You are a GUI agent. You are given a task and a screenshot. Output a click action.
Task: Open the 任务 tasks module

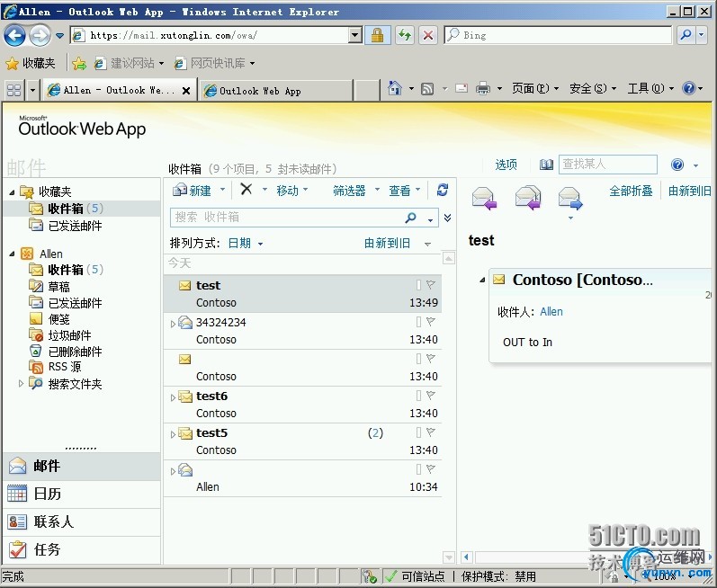coord(81,549)
